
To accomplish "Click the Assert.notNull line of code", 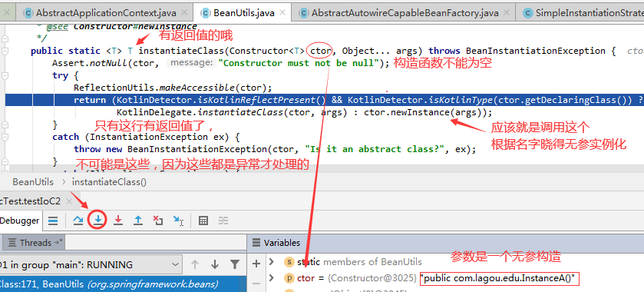I will coord(220,63).
